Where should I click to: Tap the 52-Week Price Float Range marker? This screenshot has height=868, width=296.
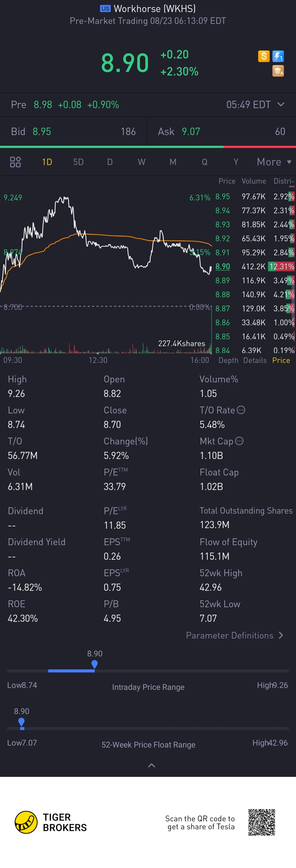coord(22,722)
